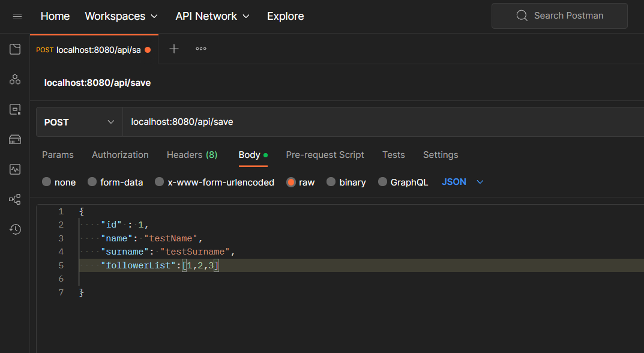Screen dimensions: 644x353
Task: Expand the Workspaces menu
Action: [121, 16]
